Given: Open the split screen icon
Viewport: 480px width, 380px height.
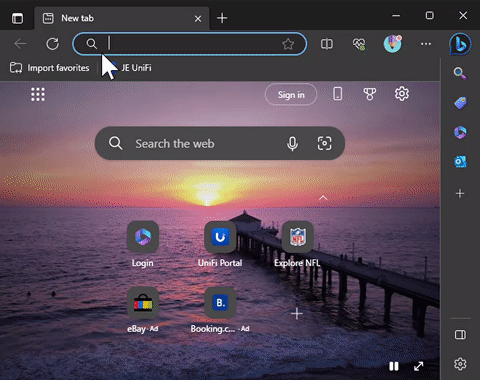Looking at the screenshot, I should (x=327, y=44).
